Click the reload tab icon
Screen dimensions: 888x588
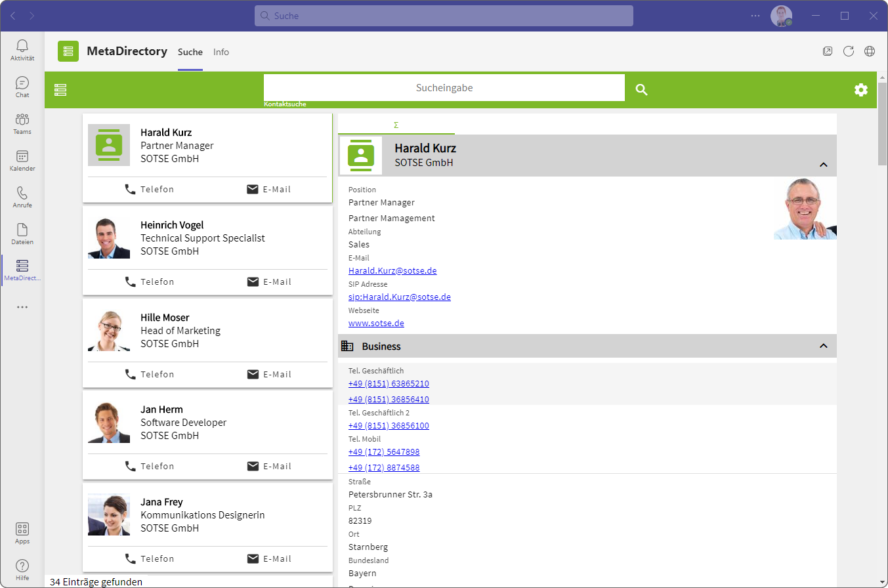[x=848, y=51]
